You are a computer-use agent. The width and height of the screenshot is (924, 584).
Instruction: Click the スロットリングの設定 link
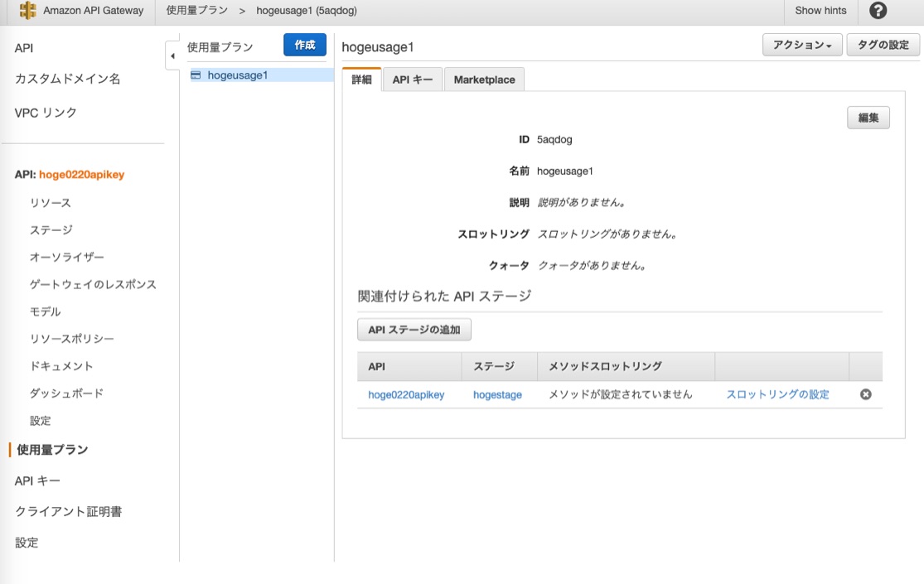[x=777, y=394]
